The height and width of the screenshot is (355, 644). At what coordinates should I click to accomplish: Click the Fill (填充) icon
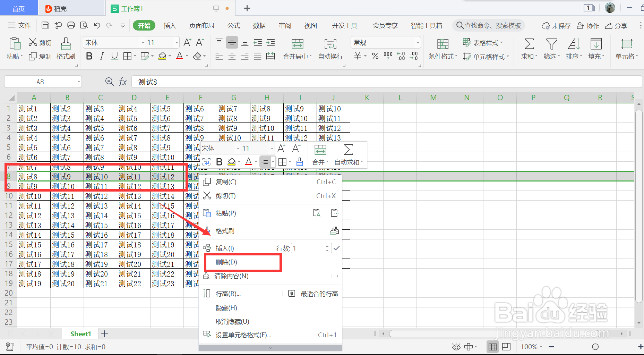click(596, 44)
